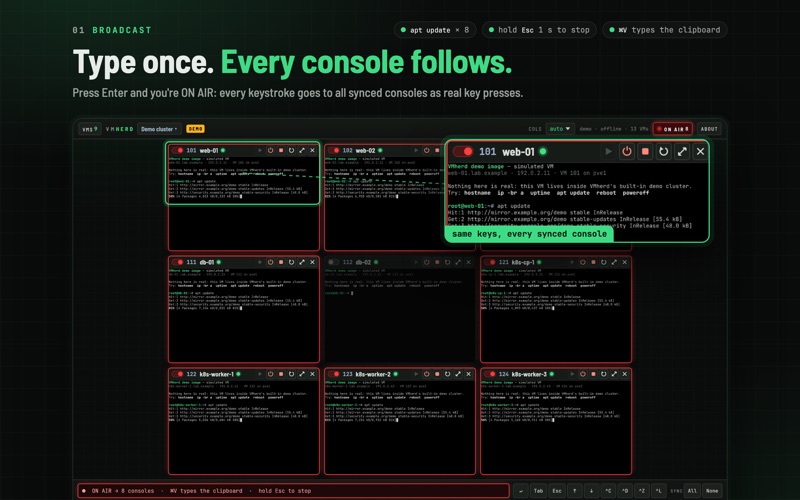Click reboot icon on 112 db-02 console
This screenshot has width=800, height=500.
pyautogui.click(x=447, y=262)
